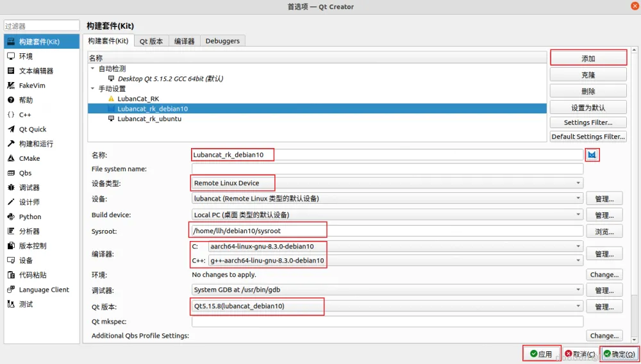Open the 代码粘贴 sidebar category

pyautogui.click(x=42, y=275)
